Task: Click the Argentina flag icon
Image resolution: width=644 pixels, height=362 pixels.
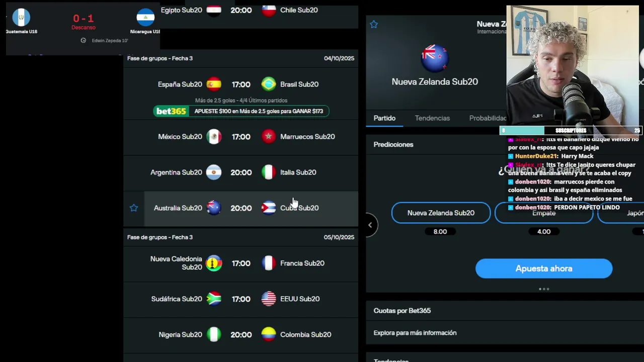Action: click(x=214, y=172)
